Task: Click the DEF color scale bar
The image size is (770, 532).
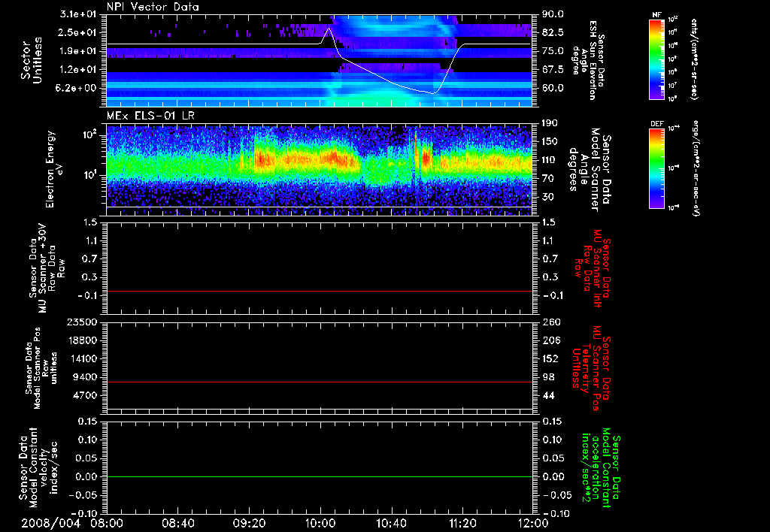Action: pos(656,167)
